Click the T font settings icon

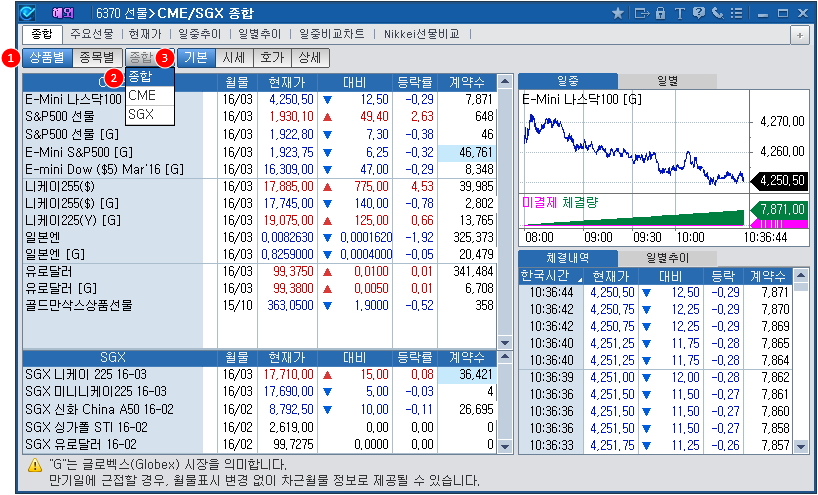point(679,13)
